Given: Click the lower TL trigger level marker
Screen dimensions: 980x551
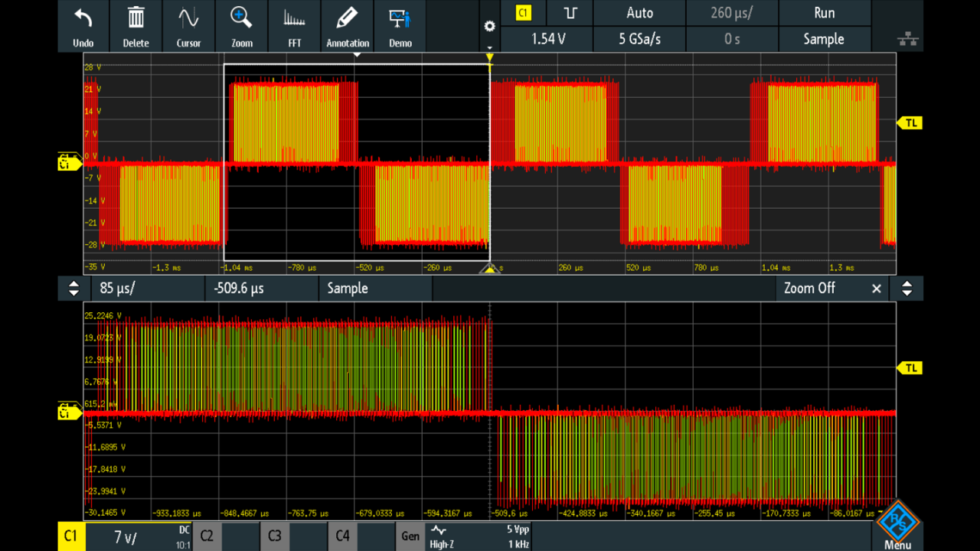Looking at the screenshot, I should 910,368.
